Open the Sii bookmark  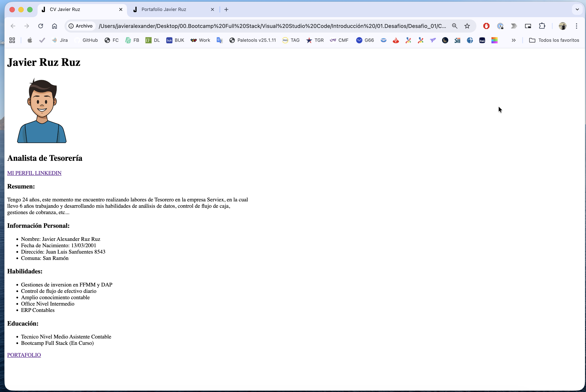coord(457,40)
